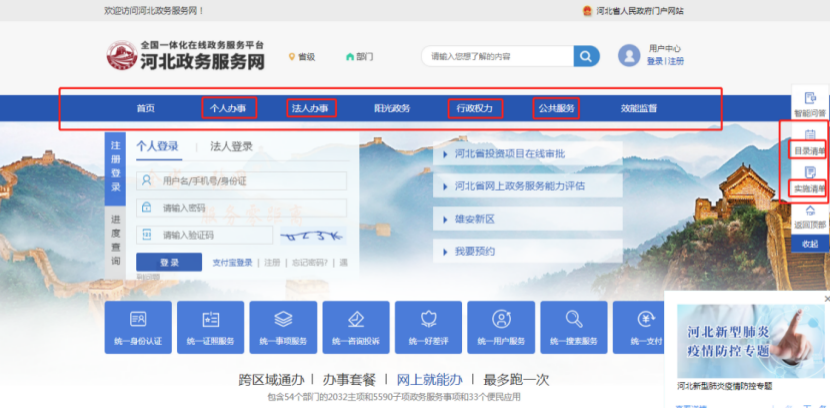Switch to the 法人登录 tab
832x408 pixels.
pos(231,147)
